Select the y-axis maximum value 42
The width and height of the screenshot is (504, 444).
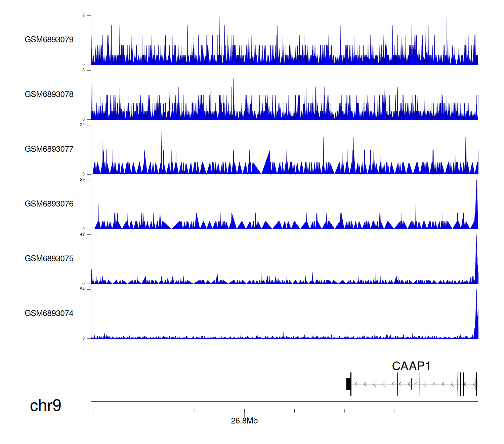(82, 234)
